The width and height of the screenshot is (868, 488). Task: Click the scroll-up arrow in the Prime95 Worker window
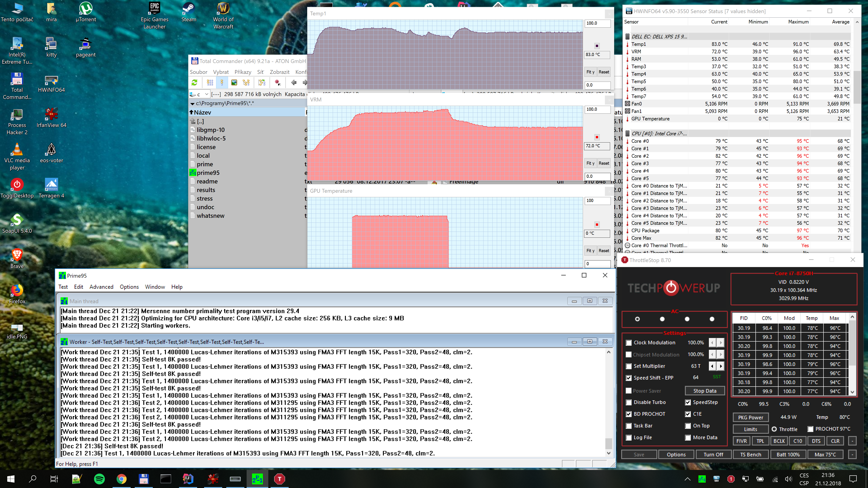click(609, 352)
